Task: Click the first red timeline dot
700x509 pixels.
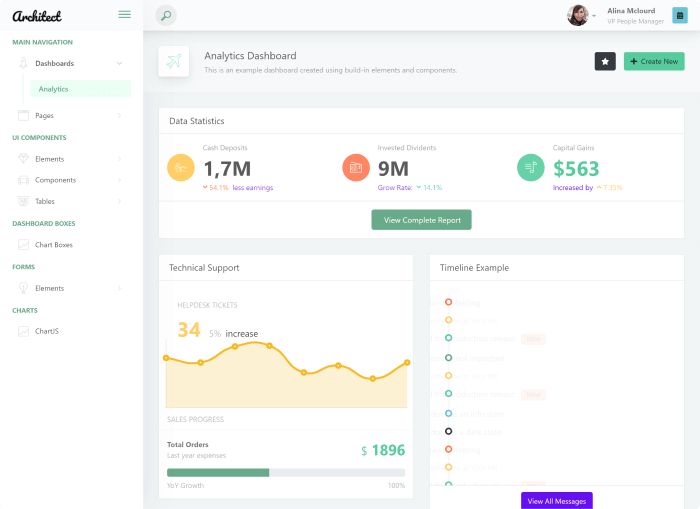Action: [x=449, y=302]
